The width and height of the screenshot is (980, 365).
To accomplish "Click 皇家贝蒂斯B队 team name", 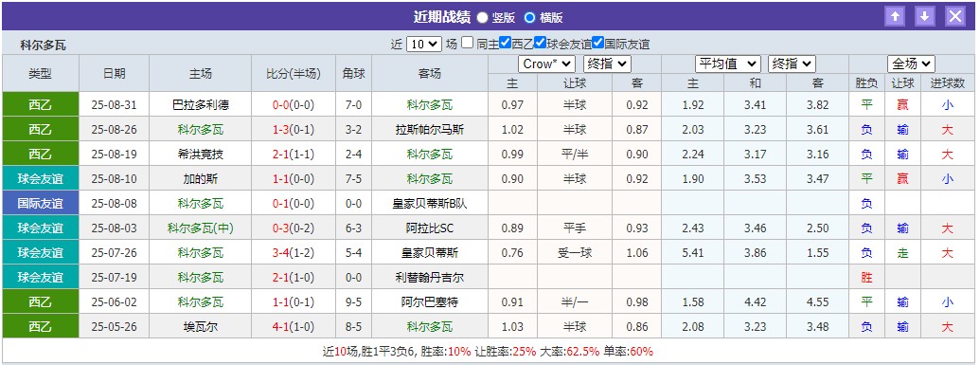I will click(429, 204).
